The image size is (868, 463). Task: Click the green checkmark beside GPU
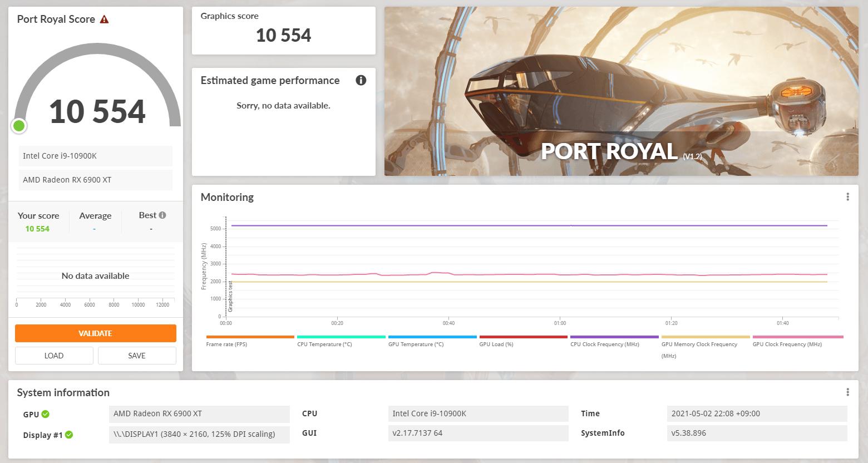[46, 414]
